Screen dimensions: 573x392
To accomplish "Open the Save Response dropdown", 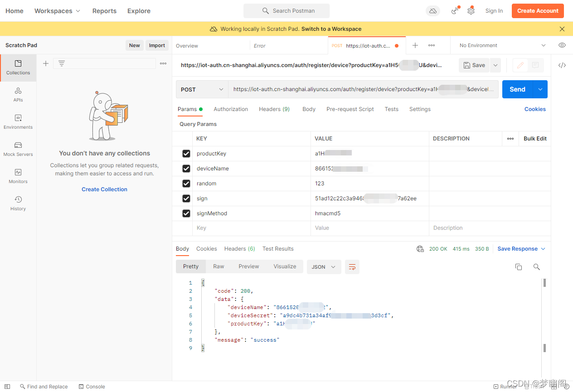I will 521,249.
